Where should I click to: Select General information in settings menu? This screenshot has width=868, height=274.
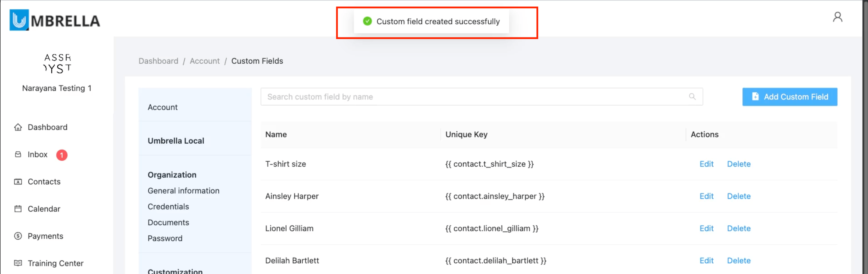point(183,191)
